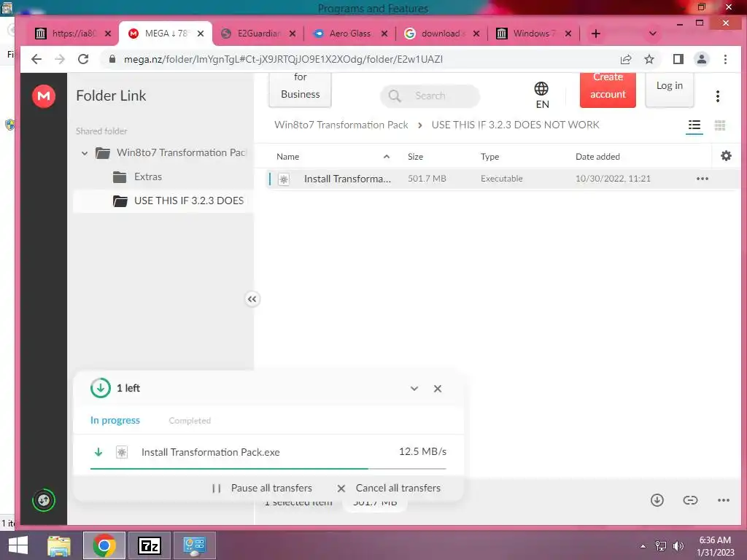Click the Create account button
This screenshot has height=560, width=747.
608,90
